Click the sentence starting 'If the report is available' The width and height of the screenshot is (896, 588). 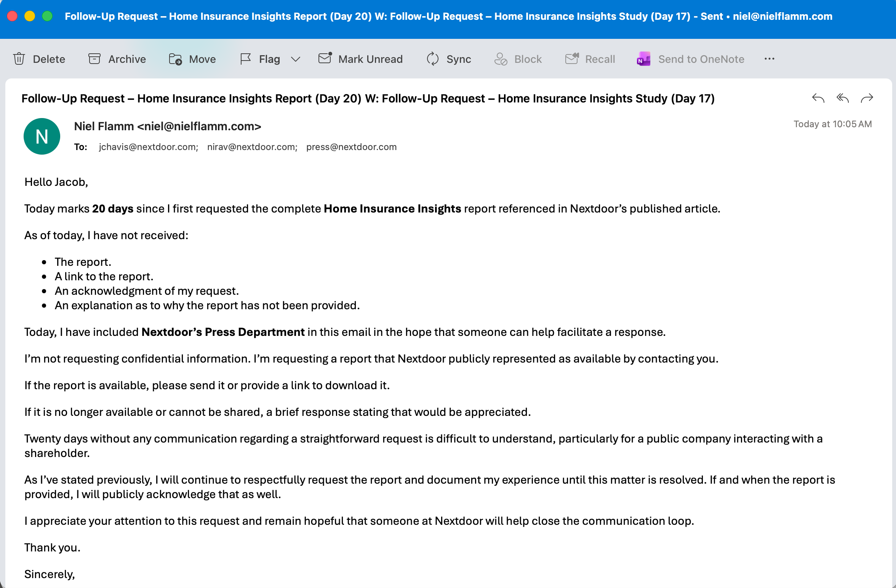(207, 385)
